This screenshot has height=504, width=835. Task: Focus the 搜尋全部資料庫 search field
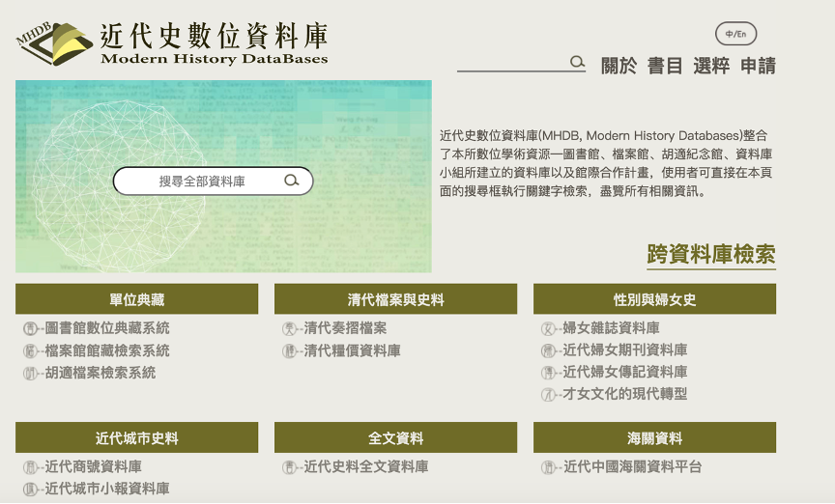(x=213, y=181)
